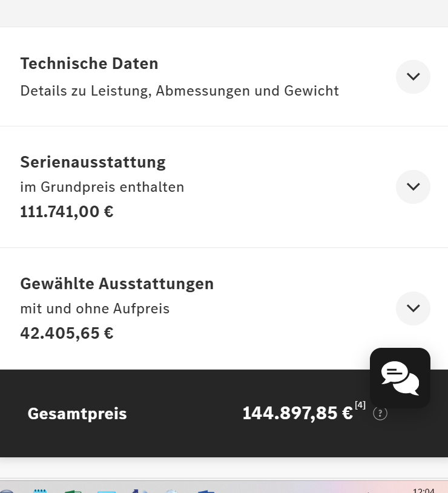Click the 'im Grundpreis enthalten' text

pos(102,188)
